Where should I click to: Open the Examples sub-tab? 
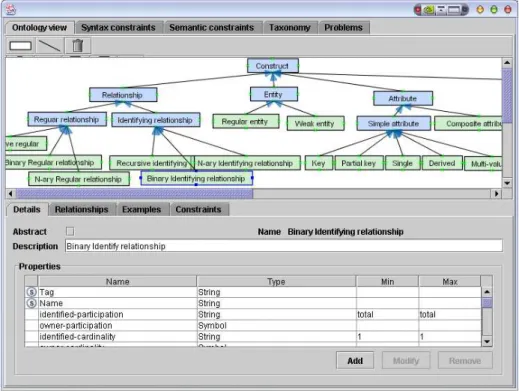tap(142, 210)
